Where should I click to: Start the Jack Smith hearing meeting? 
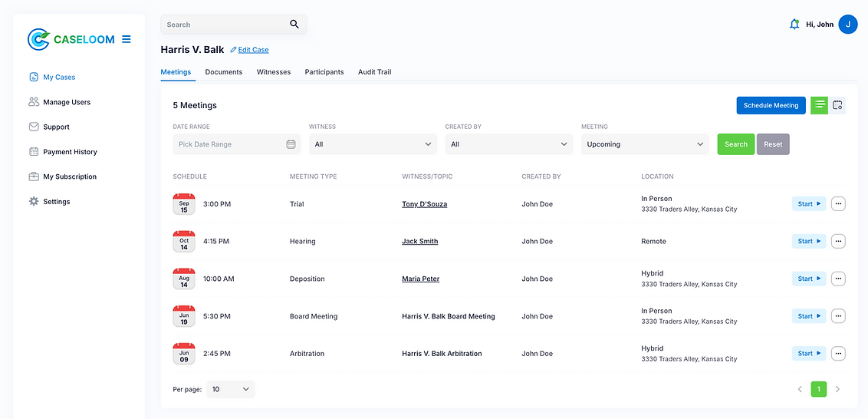(809, 241)
